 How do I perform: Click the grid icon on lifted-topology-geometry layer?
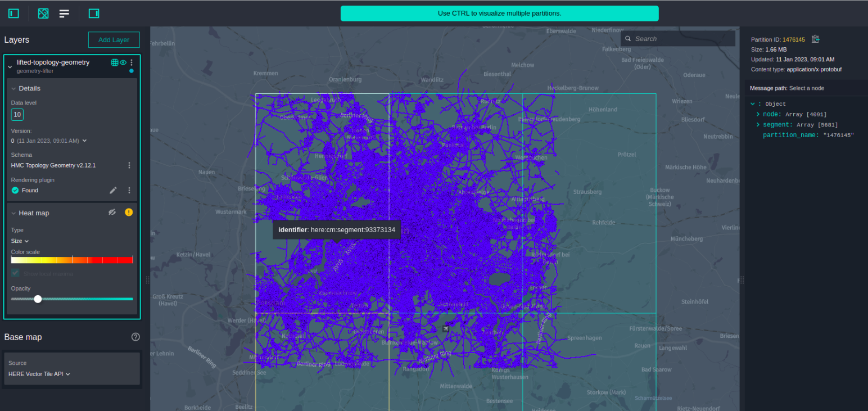pyautogui.click(x=115, y=62)
